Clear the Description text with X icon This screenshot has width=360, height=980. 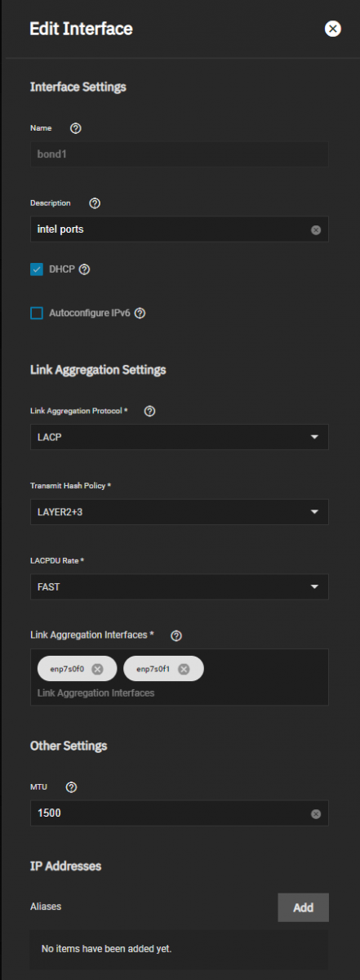[x=316, y=230]
